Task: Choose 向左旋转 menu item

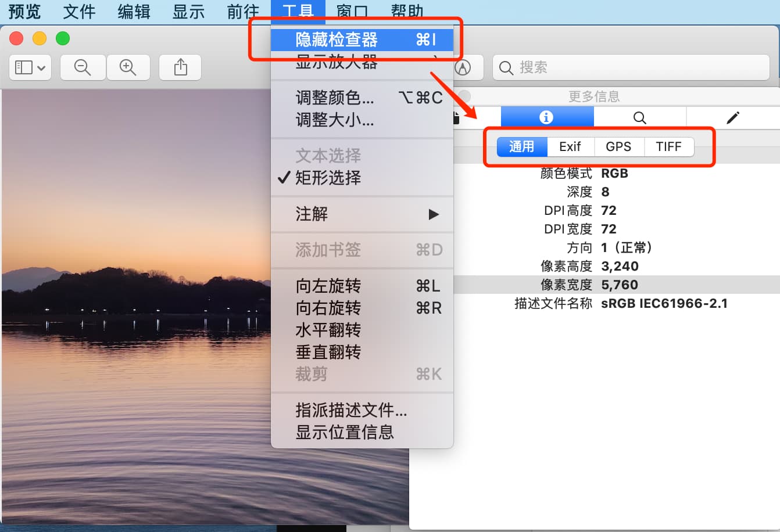Action: (x=362, y=286)
